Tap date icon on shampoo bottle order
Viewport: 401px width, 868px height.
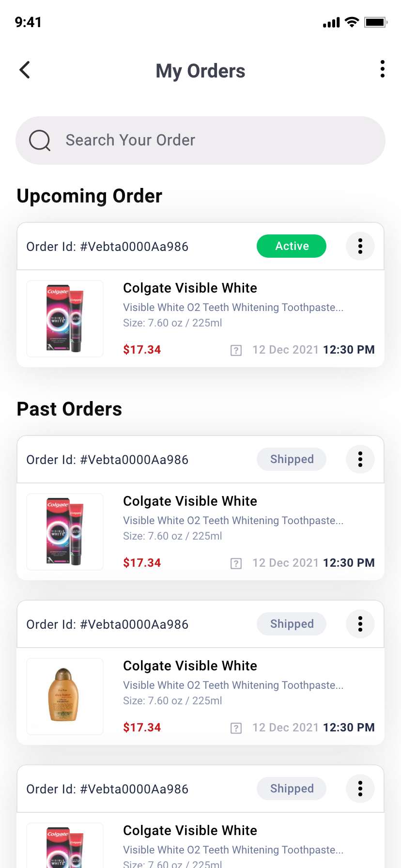click(236, 728)
